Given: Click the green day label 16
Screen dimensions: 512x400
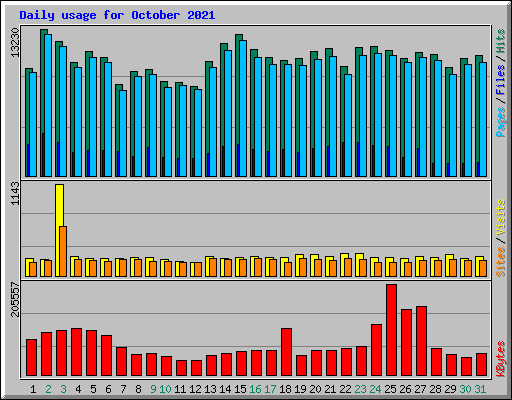Looking at the screenshot, I should click(255, 389).
